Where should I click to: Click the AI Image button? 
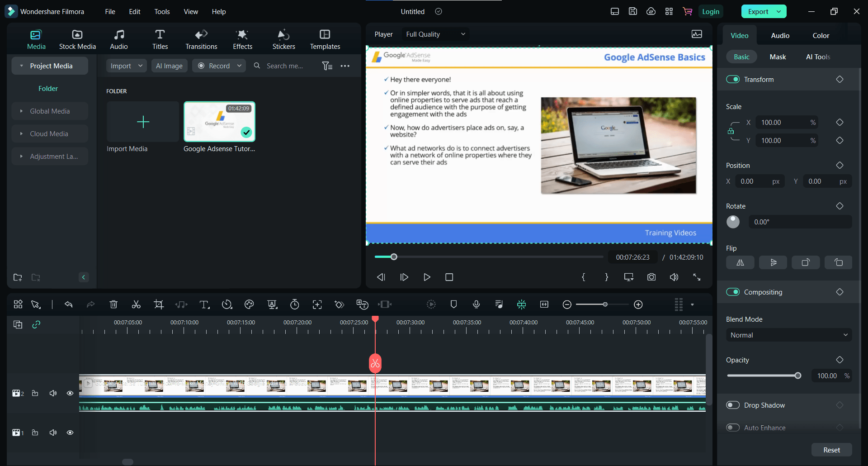pyautogui.click(x=169, y=66)
